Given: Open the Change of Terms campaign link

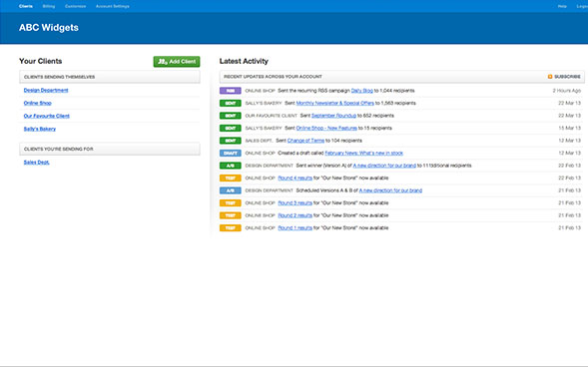Looking at the screenshot, I should coord(305,141).
